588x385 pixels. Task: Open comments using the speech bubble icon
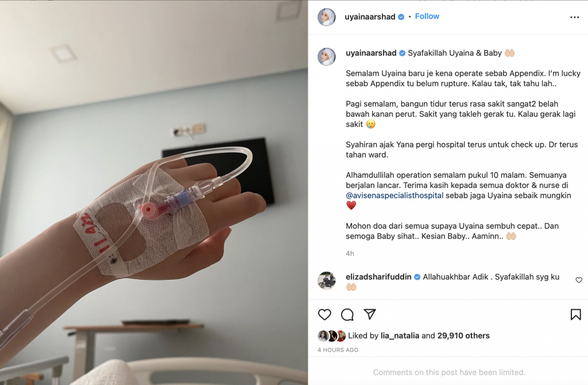coord(347,314)
